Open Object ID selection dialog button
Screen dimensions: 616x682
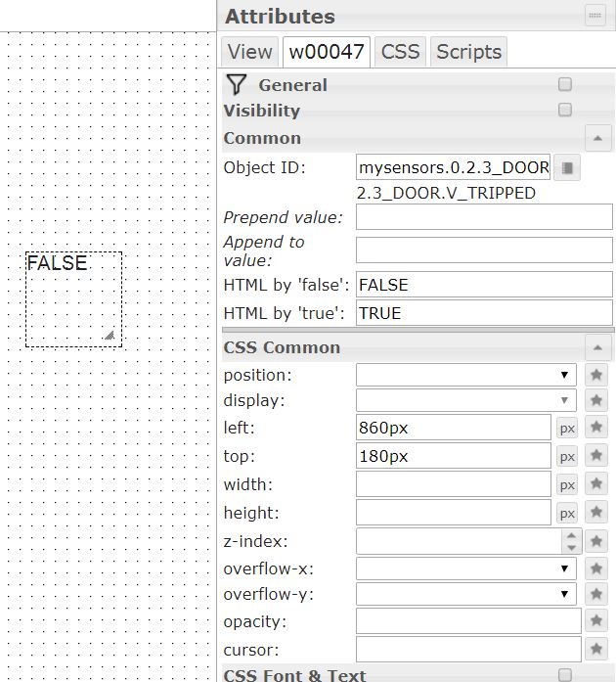point(568,167)
